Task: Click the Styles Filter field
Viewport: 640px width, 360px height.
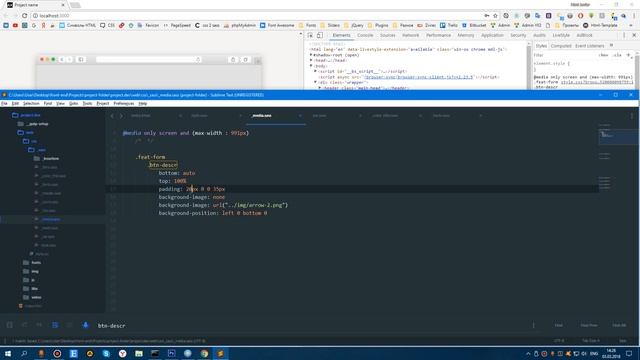Action: click(x=563, y=55)
